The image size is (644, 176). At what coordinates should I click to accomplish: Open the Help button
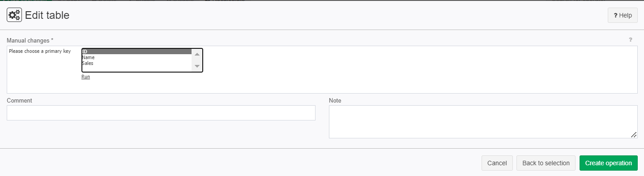[x=623, y=15]
